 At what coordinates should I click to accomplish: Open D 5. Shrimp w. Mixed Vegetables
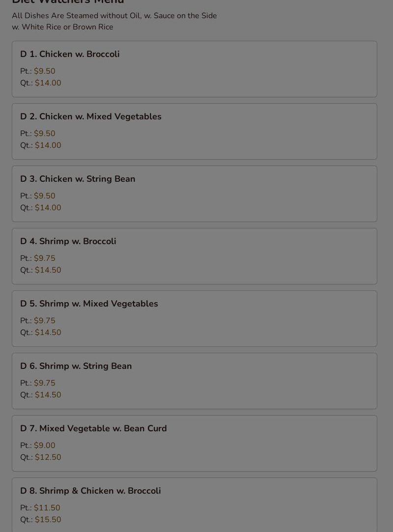pyautogui.click(x=195, y=319)
